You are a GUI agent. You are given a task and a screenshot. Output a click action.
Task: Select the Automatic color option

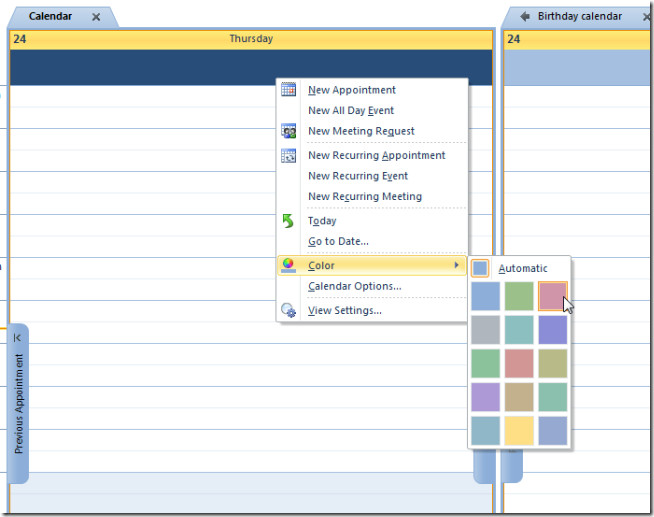522,269
